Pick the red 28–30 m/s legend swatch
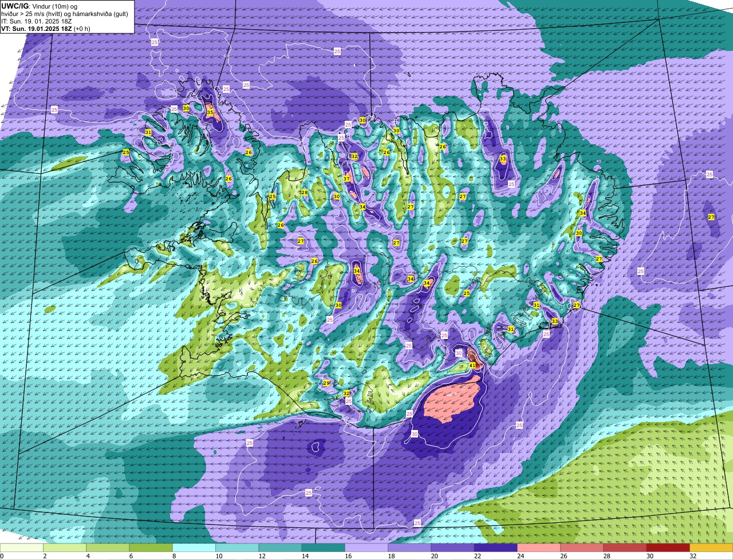 click(625, 547)
